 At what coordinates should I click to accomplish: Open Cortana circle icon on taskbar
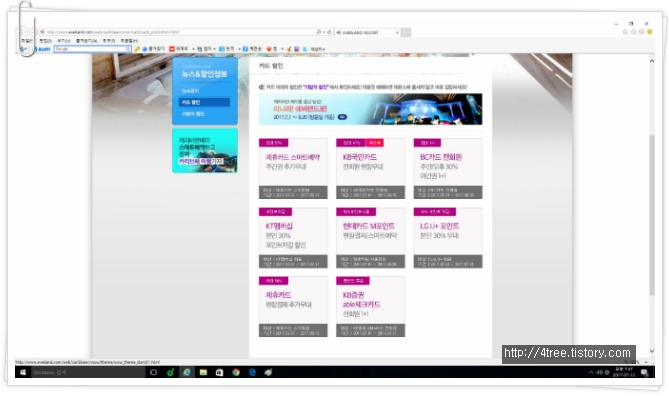(154, 373)
